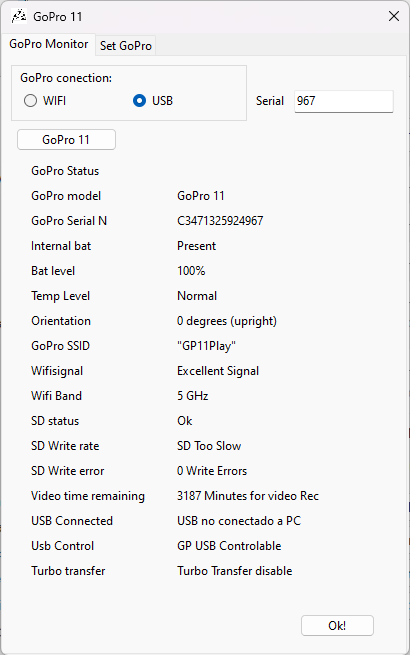The height and width of the screenshot is (655, 410).
Task: Click the GoPro 11 button
Action: (66, 140)
